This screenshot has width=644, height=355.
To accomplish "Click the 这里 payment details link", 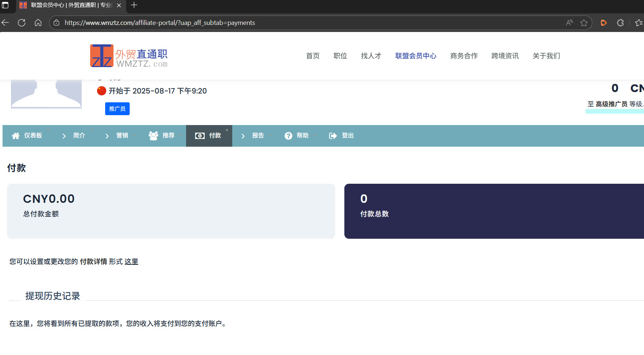I will click(x=131, y=261).
